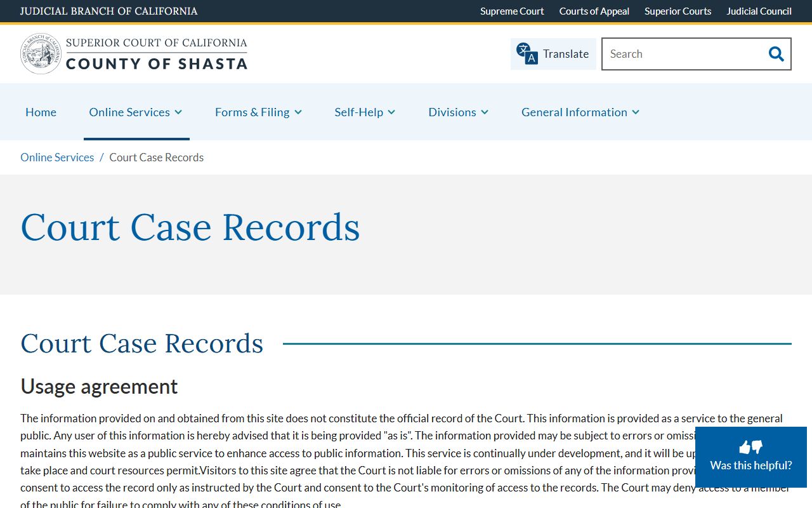Click the Judicial Branch seal logo
Image resolution: width=812 pixels, height=508 pixels.
click(x=41, y=54)
